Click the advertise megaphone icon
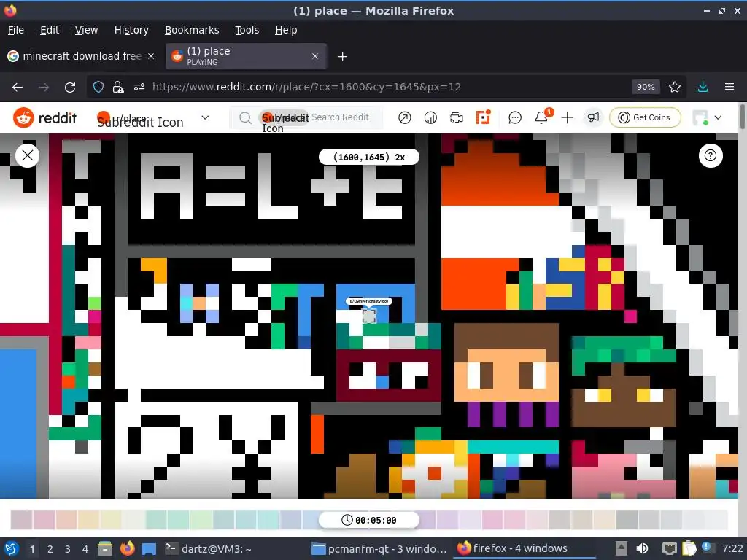This screenshot has width=747, height=560. coord(593,117)
